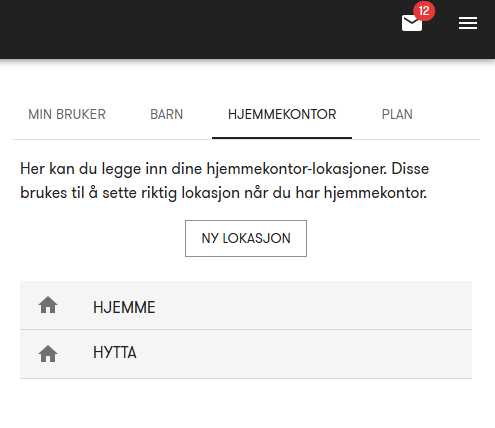Add a location with NY LOKASJON
Image resolution: width=495 pixels, height=428 pixels.
pyautogui.click(x=246, y=238)
